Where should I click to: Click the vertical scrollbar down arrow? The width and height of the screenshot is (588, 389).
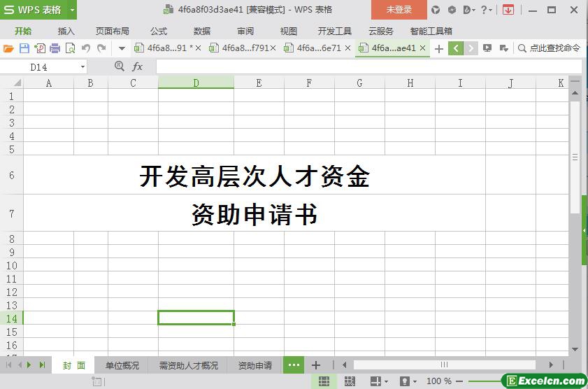pos(575,349)
